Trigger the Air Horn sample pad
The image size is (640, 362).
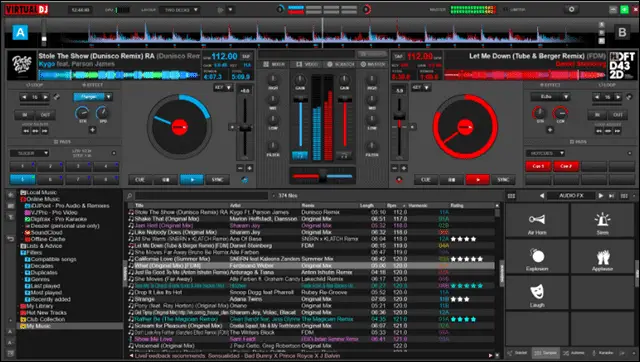pos(537,220)
